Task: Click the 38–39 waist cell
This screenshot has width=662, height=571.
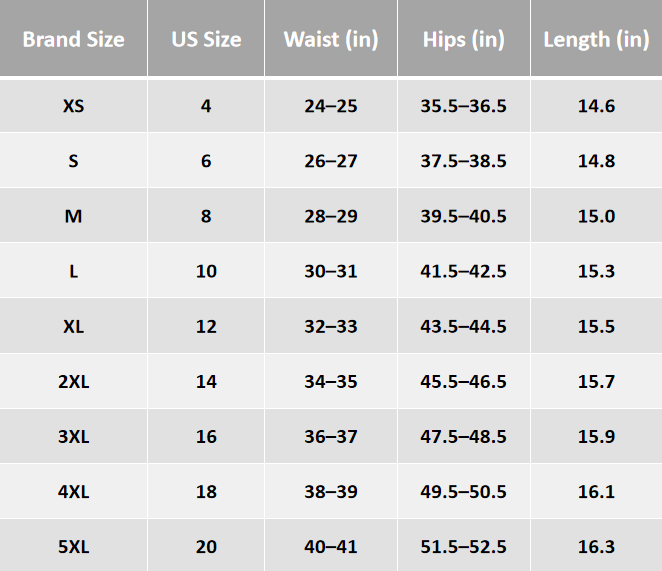Action: pyautogui.click(x=331, y=491)
